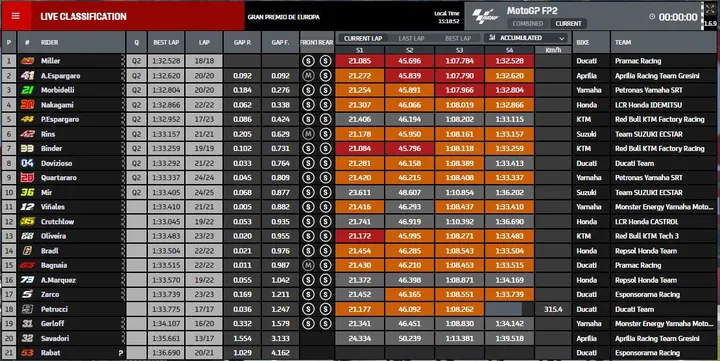Click Savadori's gap 3.133

(x=280, y=338)
